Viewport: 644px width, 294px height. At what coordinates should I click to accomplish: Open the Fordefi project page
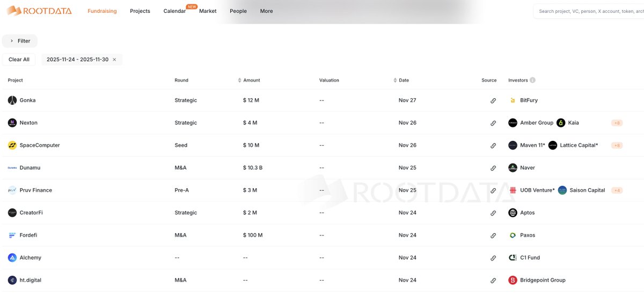point(28,235)
